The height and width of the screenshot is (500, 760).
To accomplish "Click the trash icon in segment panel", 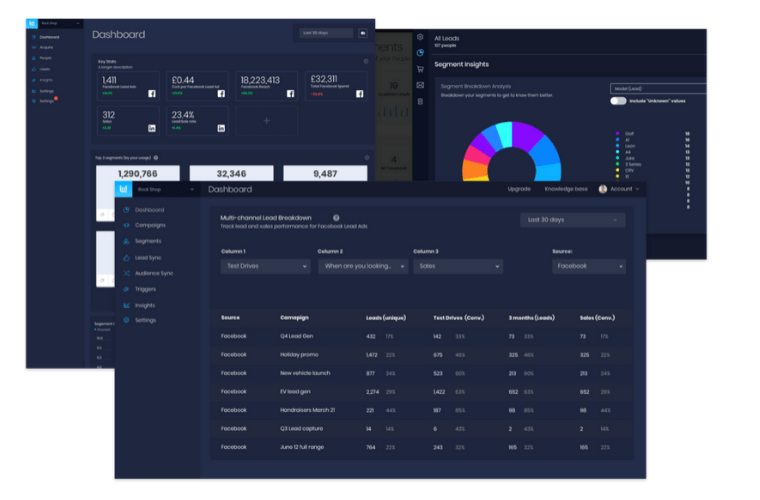I will (420, 101).
